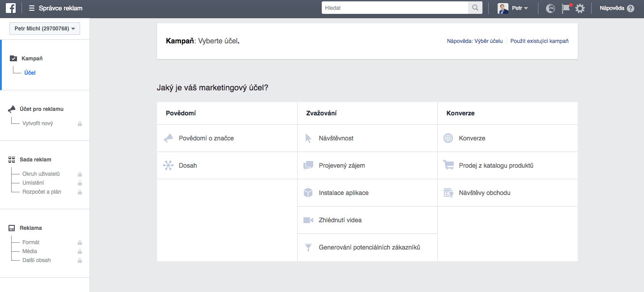Select Vytvořit nový under Účet pro reklamu

38,123
